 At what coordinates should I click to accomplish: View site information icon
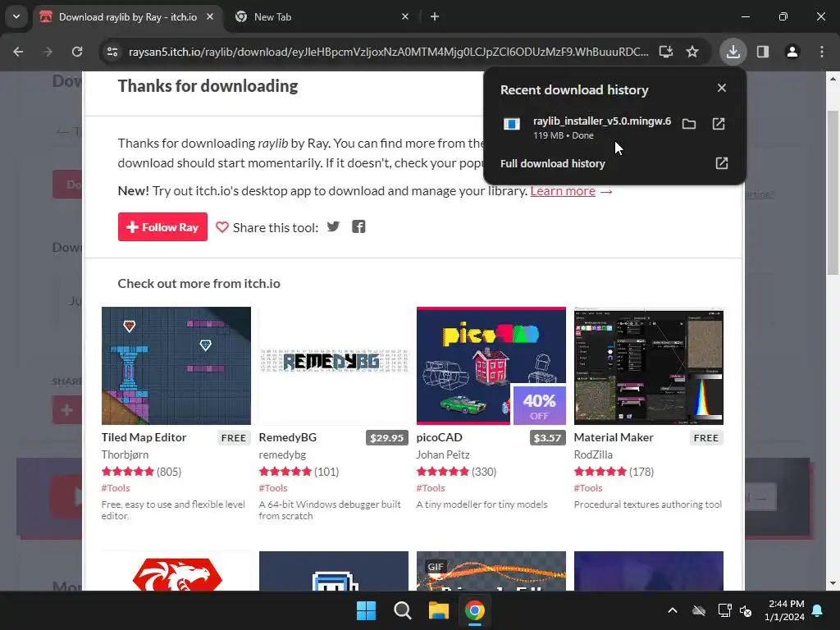(x=112, y=52)
